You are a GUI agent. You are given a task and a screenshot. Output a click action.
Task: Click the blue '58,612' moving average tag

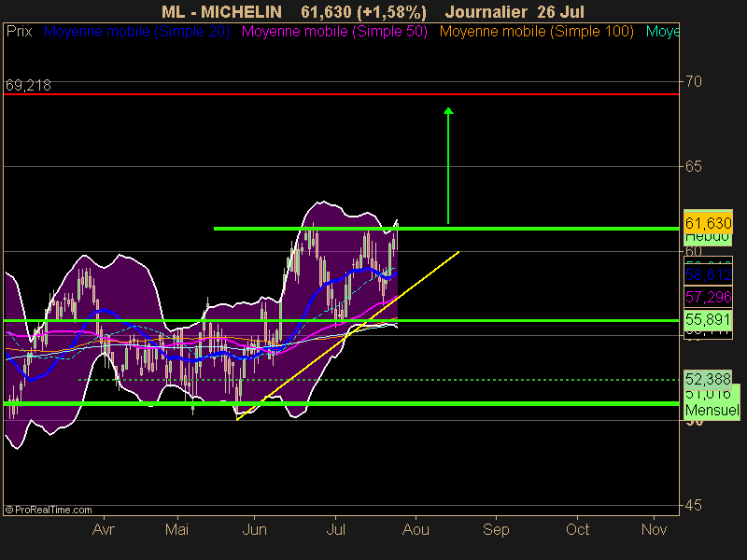coord(708,274)
